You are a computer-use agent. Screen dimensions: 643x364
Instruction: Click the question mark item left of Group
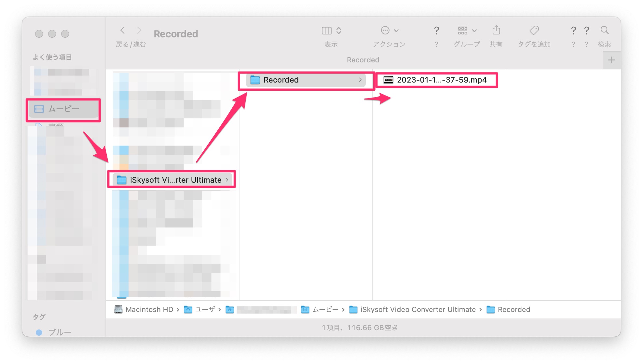(436, 31)
